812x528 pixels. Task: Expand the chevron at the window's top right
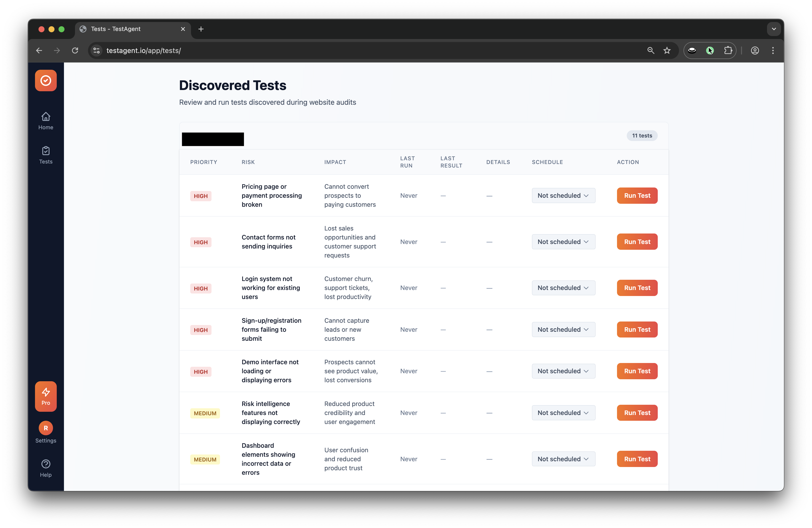tap(773, 29)
